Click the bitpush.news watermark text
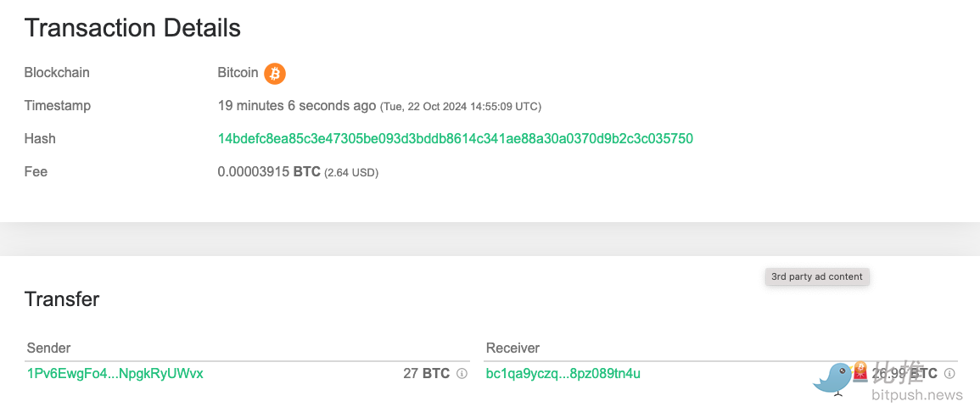This screenshot has width=980, height=418. point(917,395)
